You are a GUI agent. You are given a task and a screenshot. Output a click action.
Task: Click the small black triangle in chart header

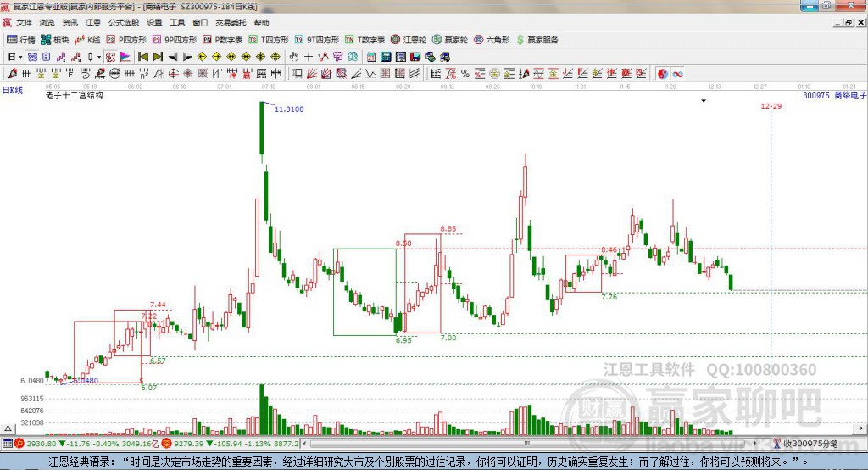click(x=704, y=100)
